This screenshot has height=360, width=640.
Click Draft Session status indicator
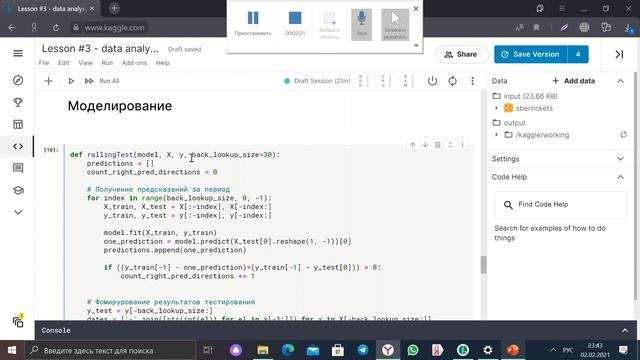[x=317, y=81]
